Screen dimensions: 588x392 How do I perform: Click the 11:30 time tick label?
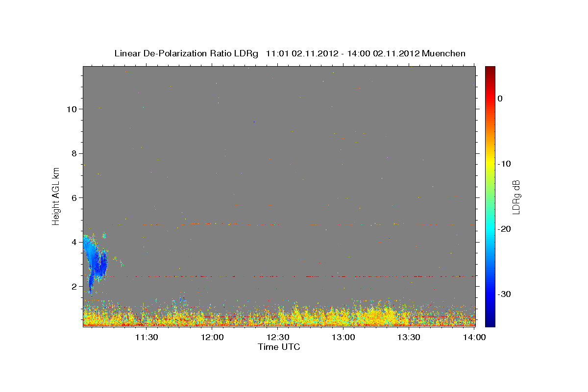[147, 337]
